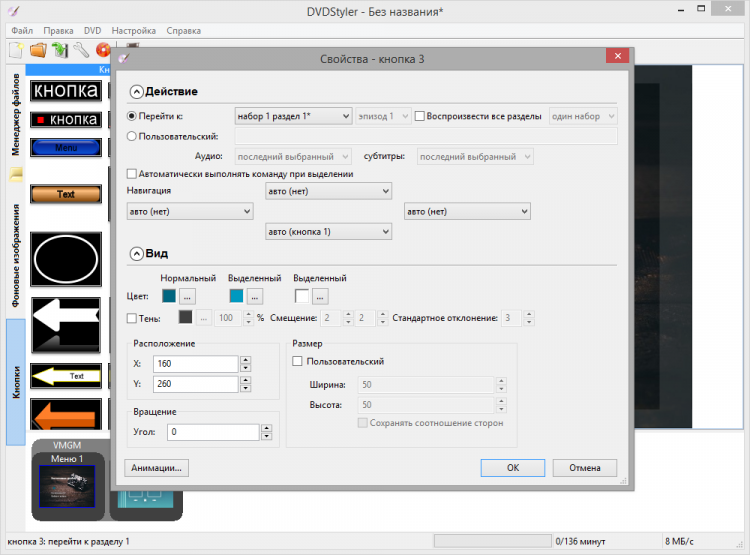Select the 'Пользовательский' action radio button
This screenshot has width=750, height=555.
point(132,136)
